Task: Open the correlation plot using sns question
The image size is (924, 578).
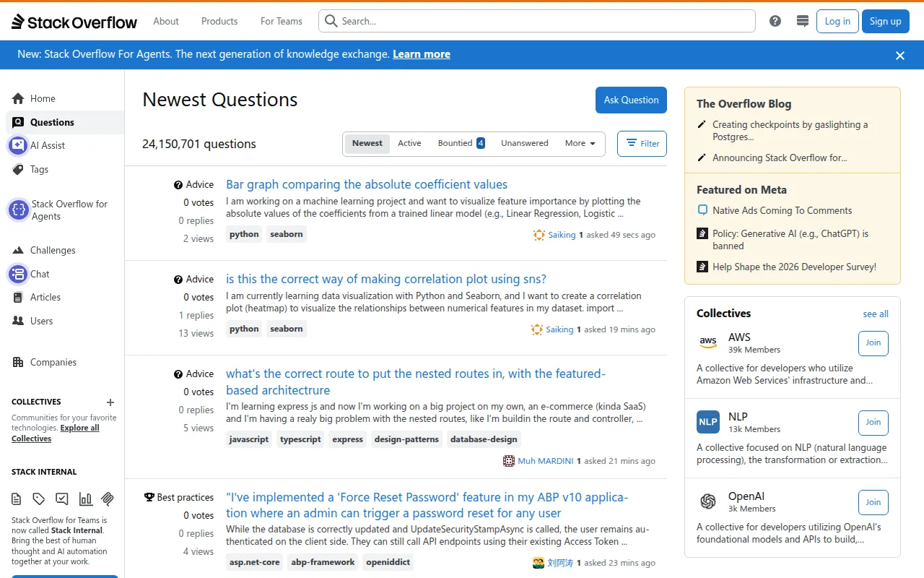Action: click(386, 279)
